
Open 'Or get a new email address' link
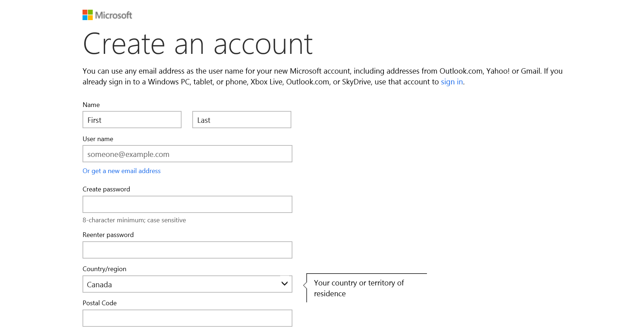(122, 171)
